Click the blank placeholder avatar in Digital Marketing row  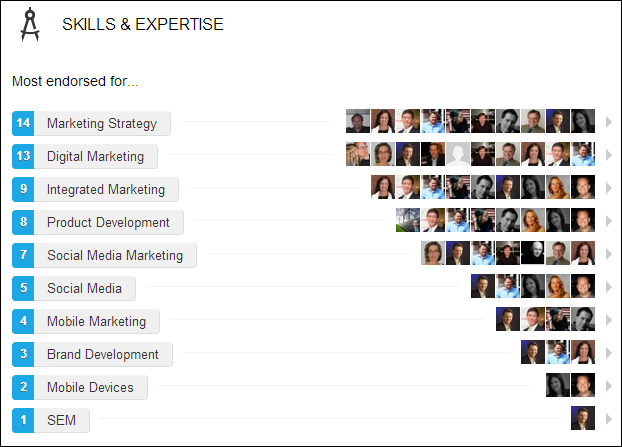tap(458, 155)
